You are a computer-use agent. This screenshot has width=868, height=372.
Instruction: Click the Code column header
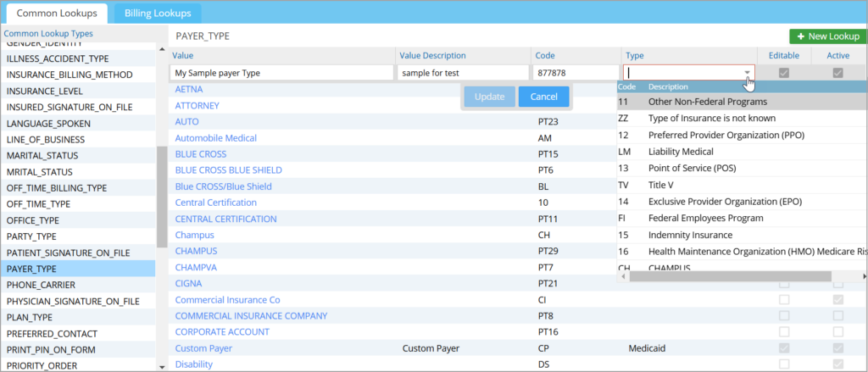point(544,55)
